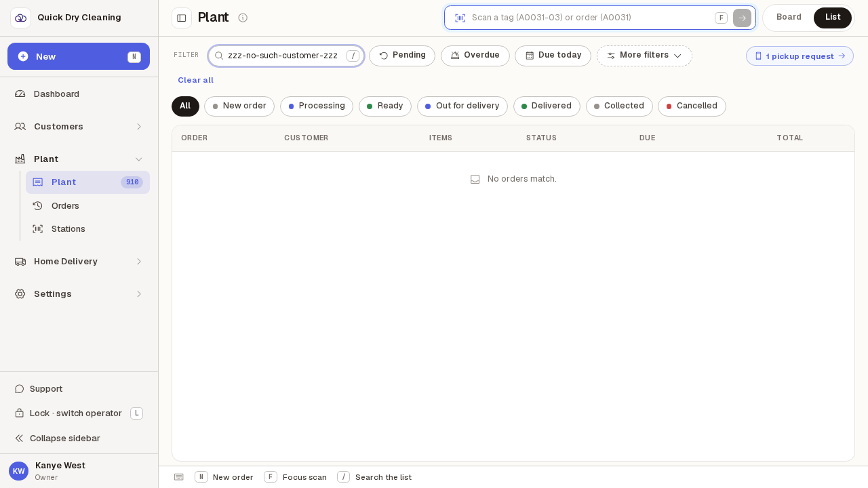Toggle the sidebar panel icon beside Plant title
868x488 pixels.
pos(182,18)
